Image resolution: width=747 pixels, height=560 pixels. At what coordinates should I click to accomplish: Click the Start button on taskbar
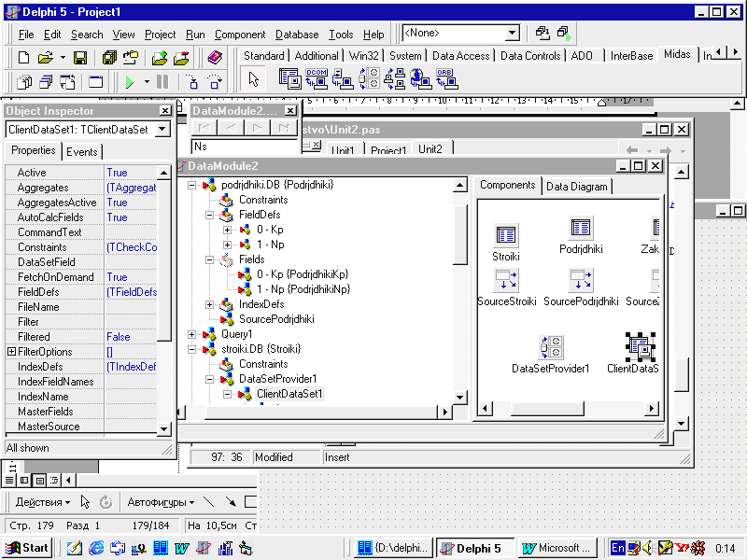click(x=27, y=548)
